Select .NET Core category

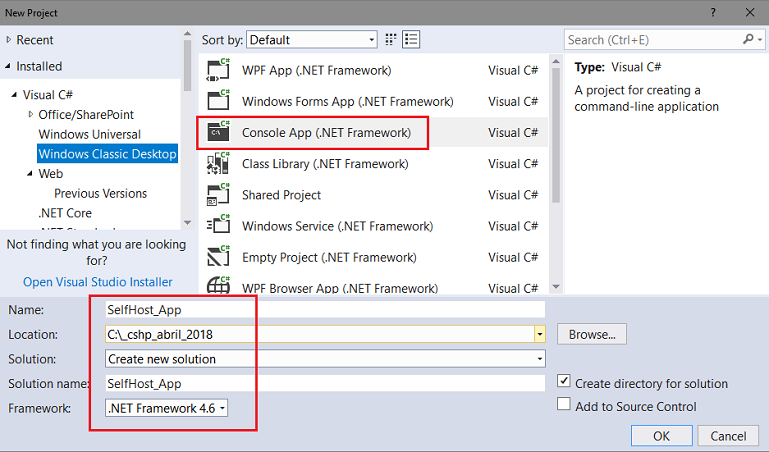tap(65, 213)
